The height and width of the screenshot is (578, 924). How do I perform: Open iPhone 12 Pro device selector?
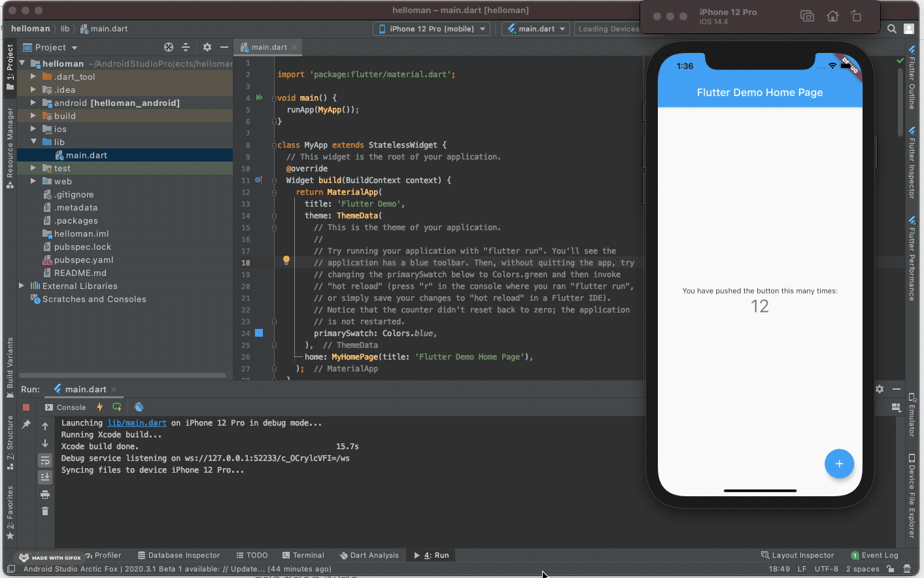(432, 29)
